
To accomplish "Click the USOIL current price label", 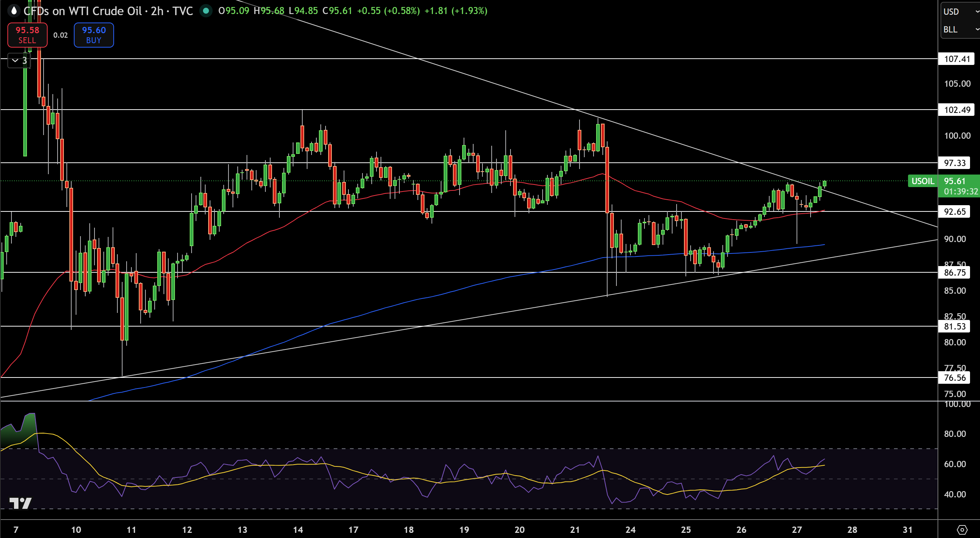I will pos(922,181).
